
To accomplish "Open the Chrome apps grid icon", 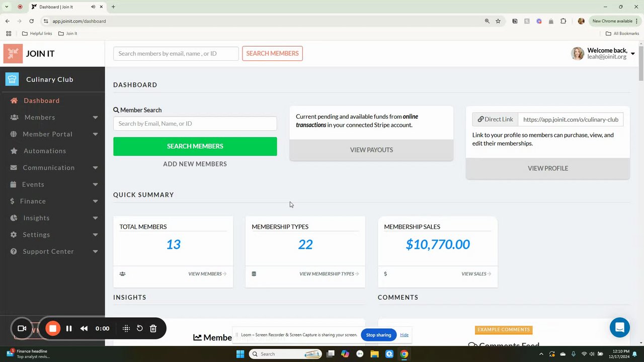I will [x=9, y=33].
